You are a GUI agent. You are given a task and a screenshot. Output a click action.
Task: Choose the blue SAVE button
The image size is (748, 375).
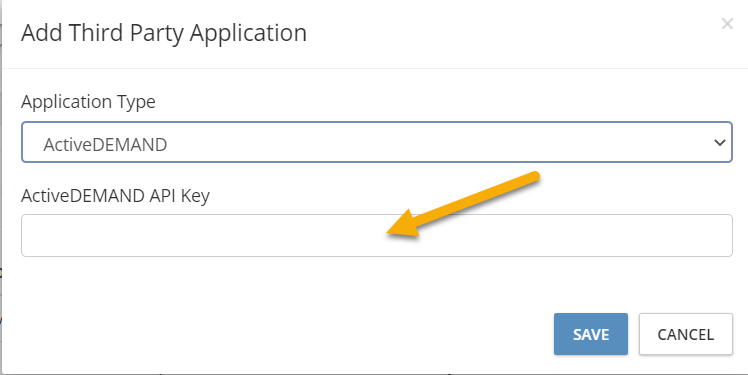click(x=591, y=334)
